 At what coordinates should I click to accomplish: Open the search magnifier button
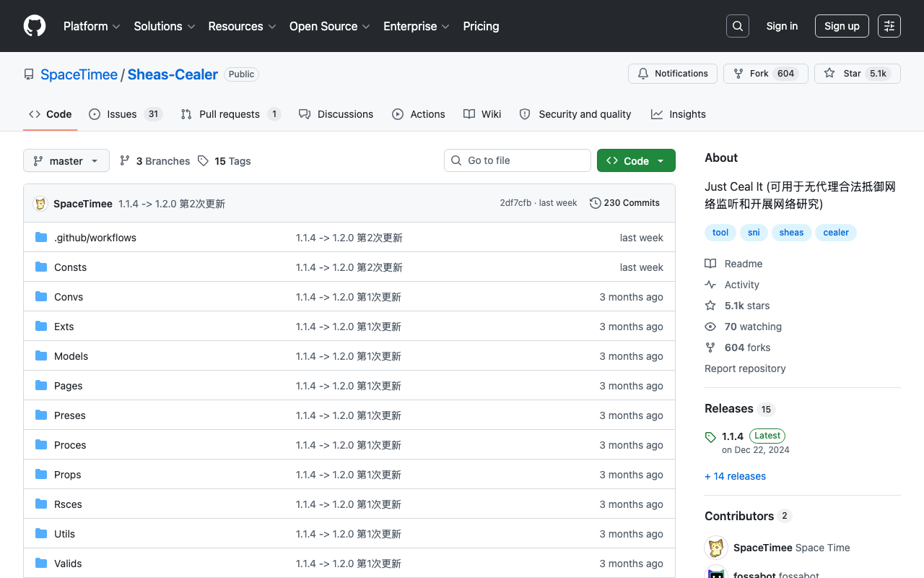tap(738, 26)
